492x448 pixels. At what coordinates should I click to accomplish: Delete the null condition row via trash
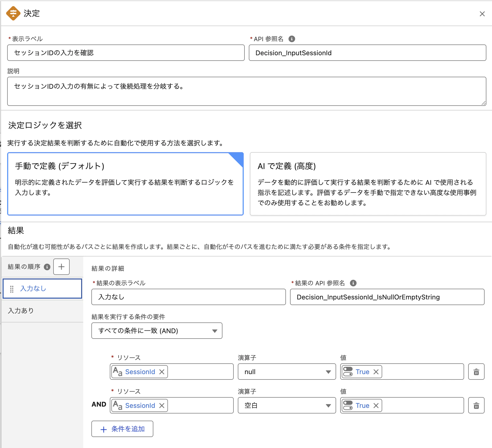(x=476, y=372)
